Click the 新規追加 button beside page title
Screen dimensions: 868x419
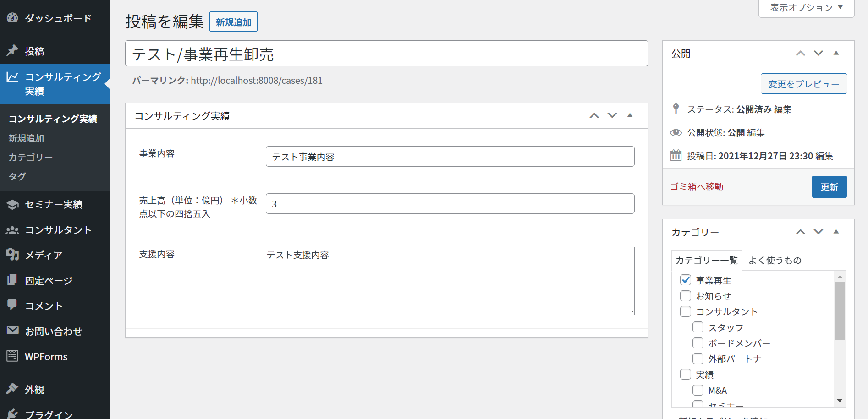click(233, 22)
